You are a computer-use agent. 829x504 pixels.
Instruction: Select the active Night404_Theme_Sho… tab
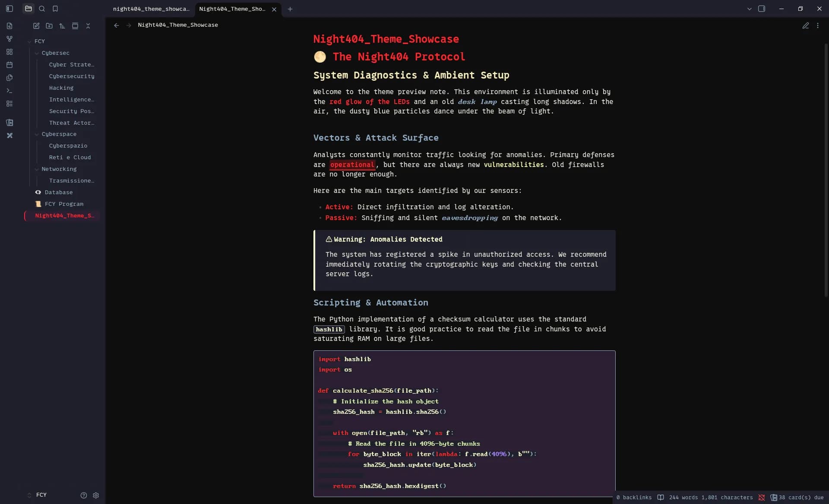tap(232, 9)
